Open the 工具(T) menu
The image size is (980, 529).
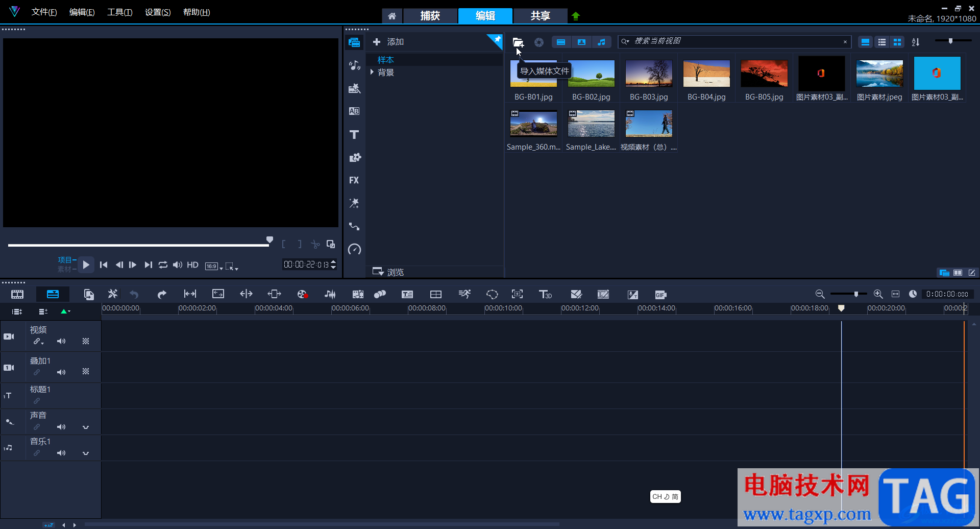[119, 12]
